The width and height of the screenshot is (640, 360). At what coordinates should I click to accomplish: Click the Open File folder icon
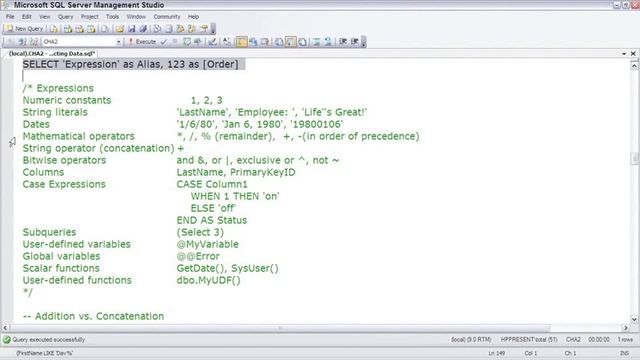(x=120, y=29)
